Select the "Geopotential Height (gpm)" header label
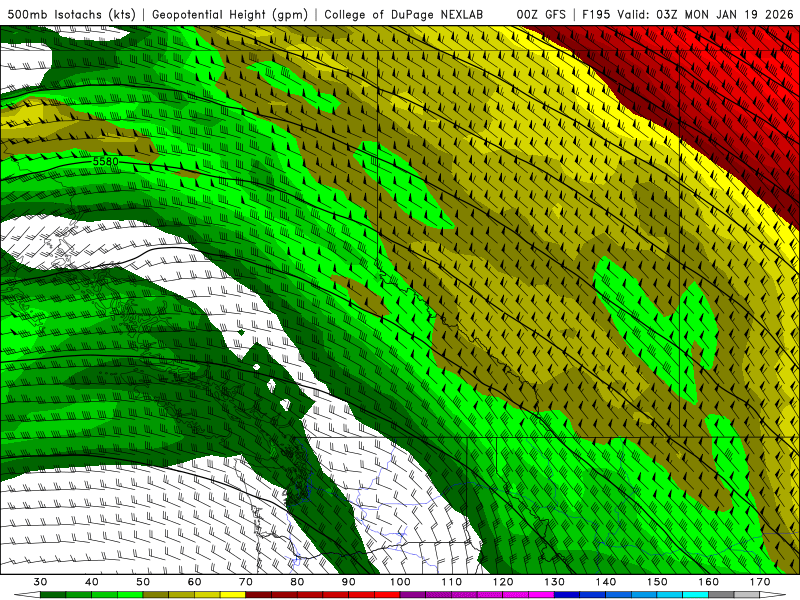This screenshot has height=600, width=800. [230, 15]
